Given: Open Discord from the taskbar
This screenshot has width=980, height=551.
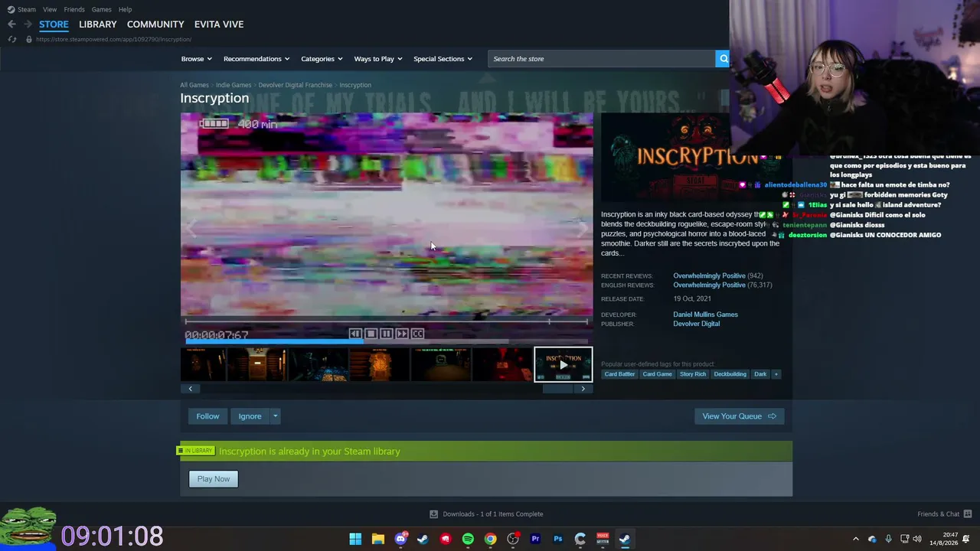Looking at the screenshot, I should 400,539.
